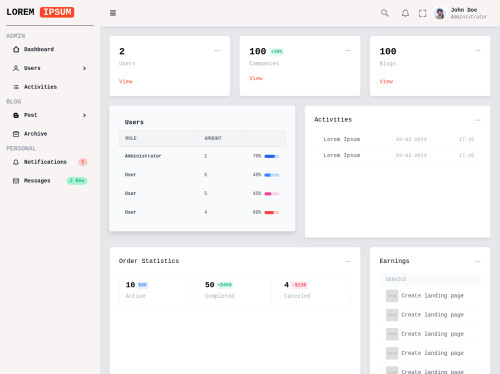Viewport: 500px width, 374px height.
Task: Toggle the hamburger sidebar menu icon
Action: (x=113, y=13)
